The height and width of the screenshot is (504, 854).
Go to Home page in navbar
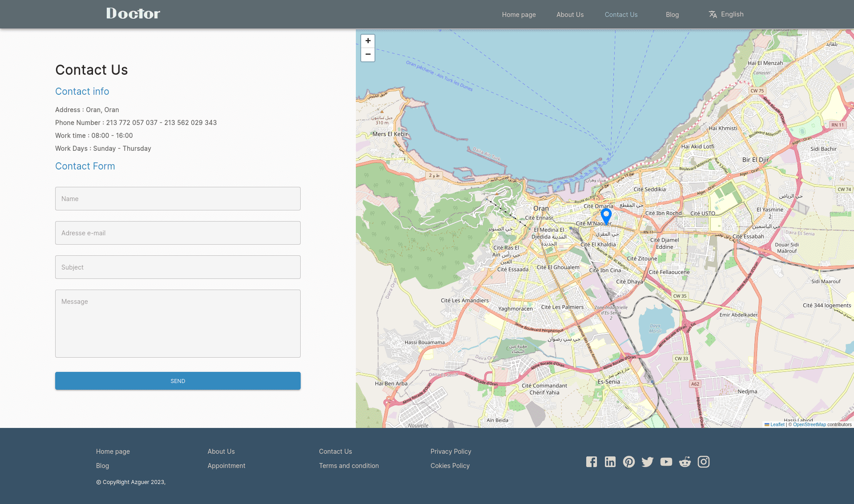point(519,15)
